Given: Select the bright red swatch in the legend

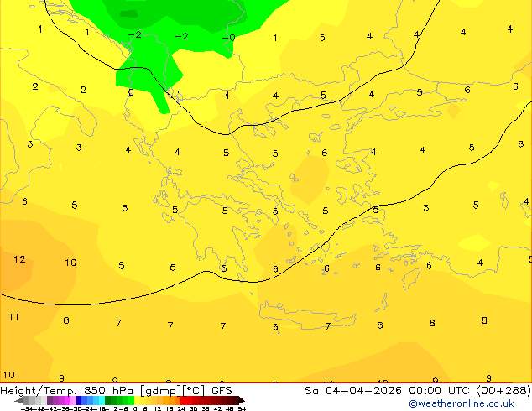Looking at the screenshot, I should click(183, 400).
